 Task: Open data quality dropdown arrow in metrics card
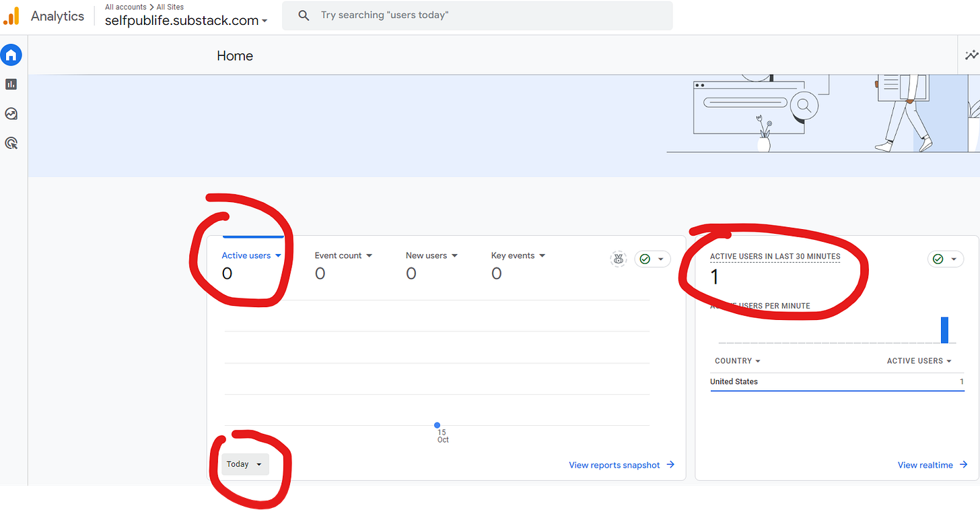[x=661, y=259]
